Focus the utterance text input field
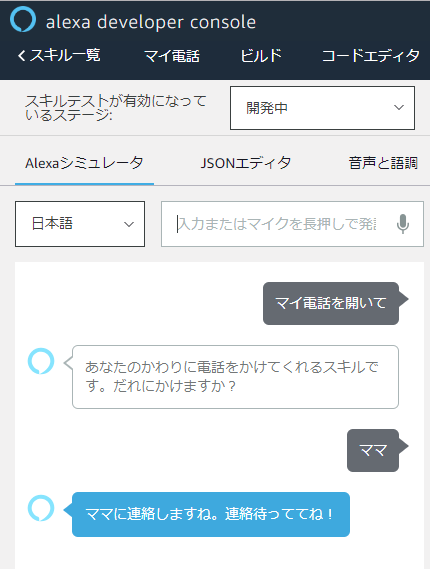The height and width of the screenshot is (569, 430). pos(278,224)
